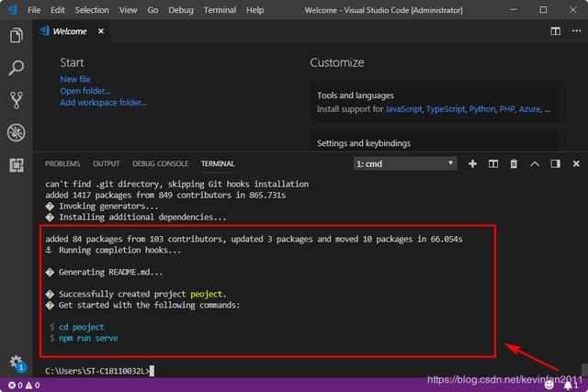Open the terminal selector '1: cmd' dropdown
This screenshot has width=588, height=392.
405,163
